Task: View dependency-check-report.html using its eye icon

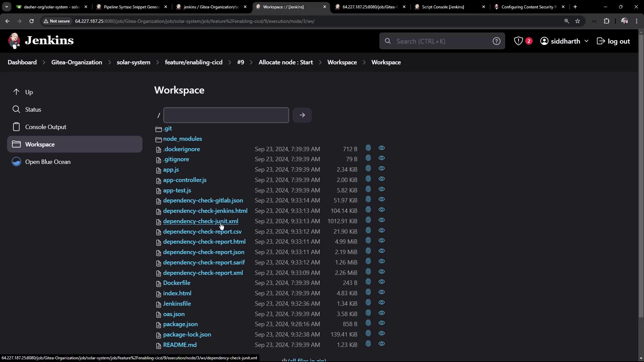Action: pos(381,241)
